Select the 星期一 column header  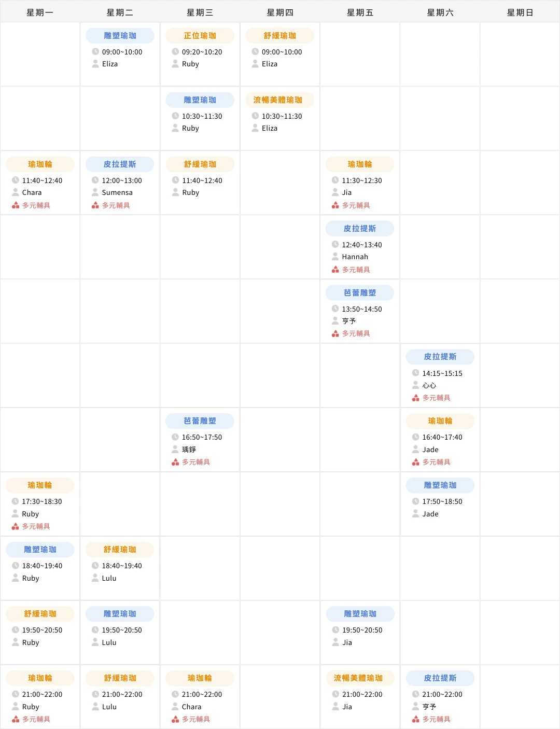click(x=40, y=12)
